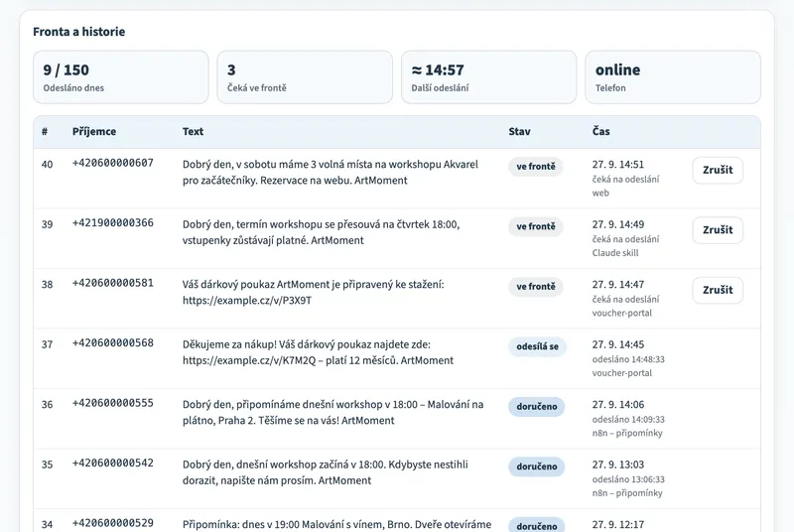
Task: Click the 'online' Telefon status card
Action: [x=673, y=77]
